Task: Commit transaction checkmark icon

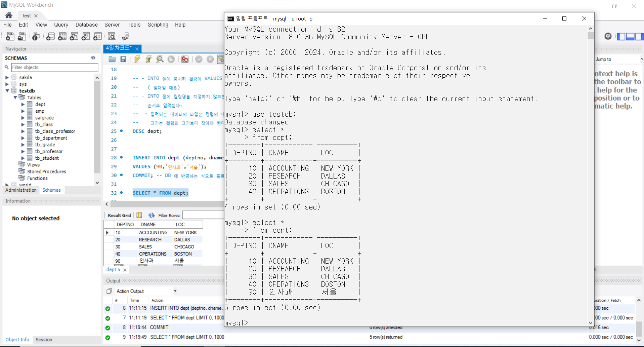Action: click(199, 59)
